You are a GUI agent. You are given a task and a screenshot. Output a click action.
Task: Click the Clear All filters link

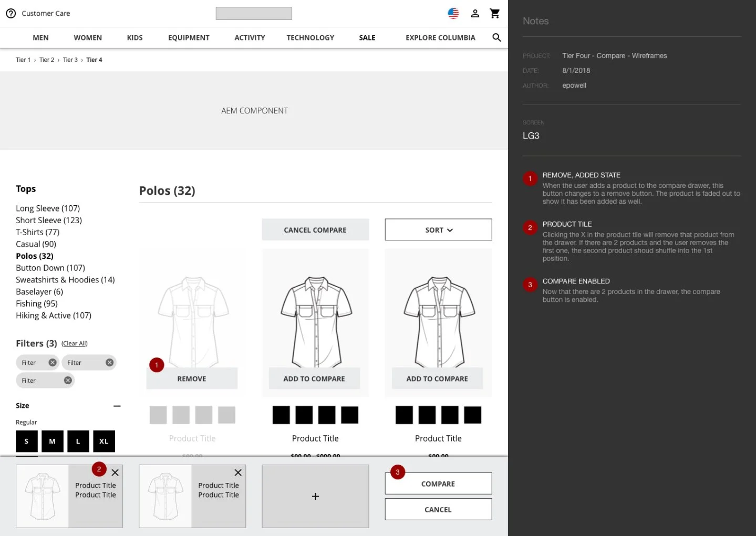[x=75, y=343]
